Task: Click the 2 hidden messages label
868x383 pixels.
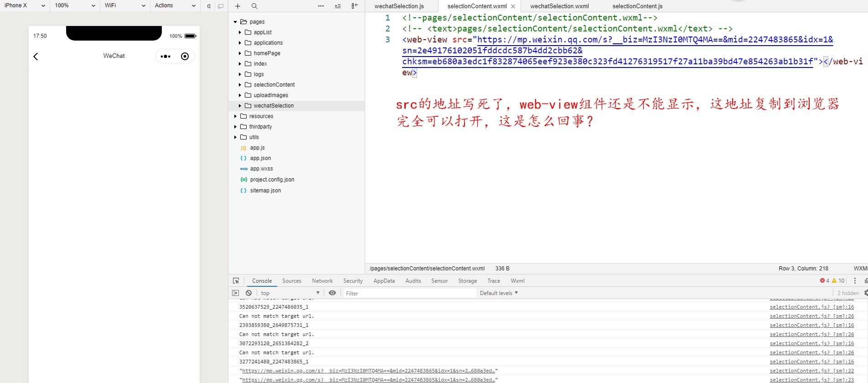Action: coord(847,293)
